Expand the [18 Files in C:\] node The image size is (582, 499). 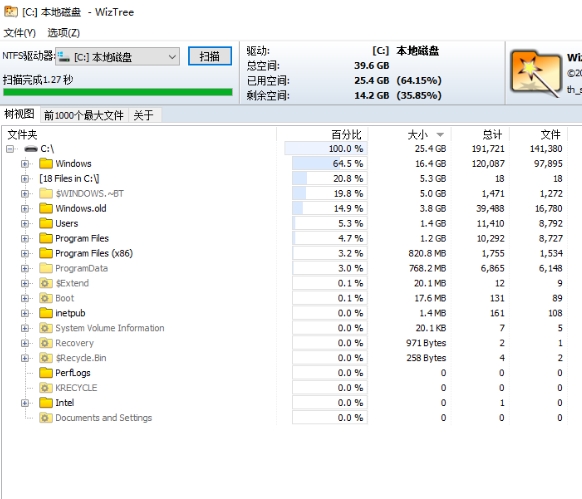(25, 179)
